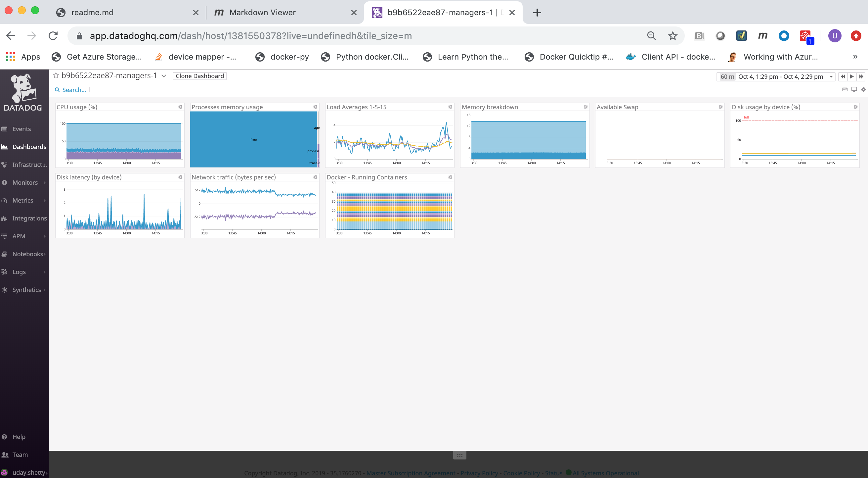The image size is (868, 478).
Task: Click the red update arrow extension icon
Action: (856, 36)
